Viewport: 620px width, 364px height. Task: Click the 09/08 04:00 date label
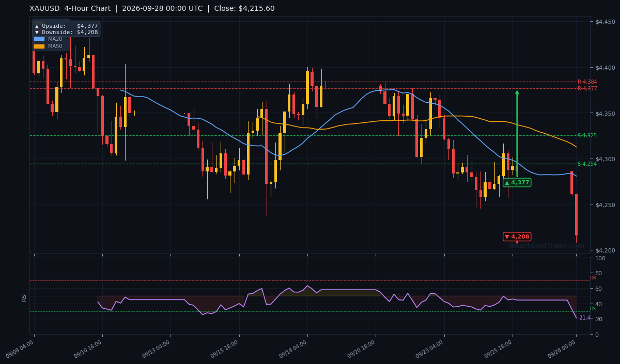(x=19, y=349)
